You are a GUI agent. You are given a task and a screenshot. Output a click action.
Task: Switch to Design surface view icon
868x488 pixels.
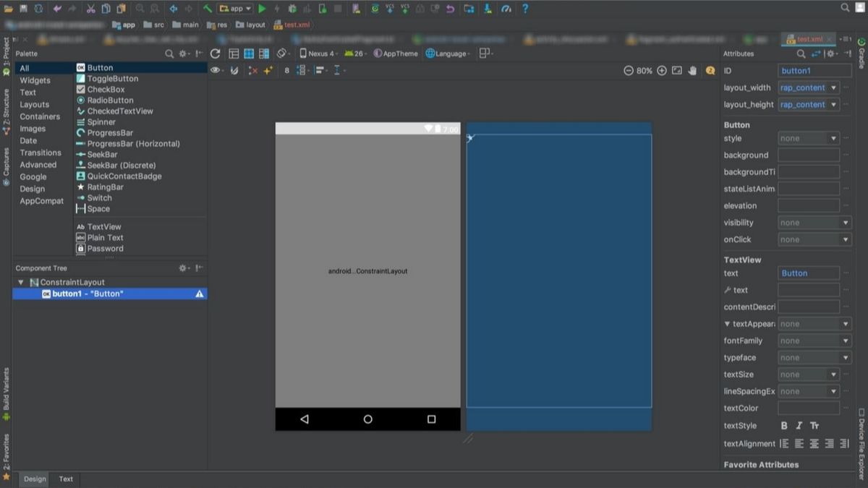click(x=234, y=53)
